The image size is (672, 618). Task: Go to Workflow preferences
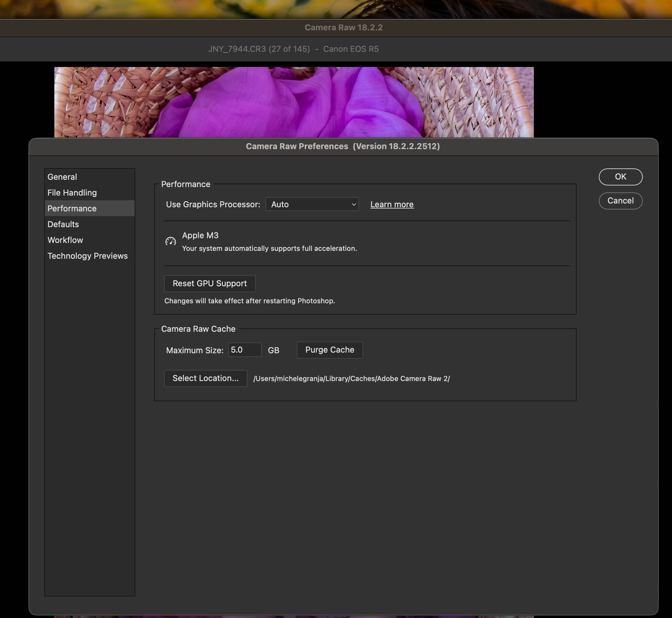[65, 240]
